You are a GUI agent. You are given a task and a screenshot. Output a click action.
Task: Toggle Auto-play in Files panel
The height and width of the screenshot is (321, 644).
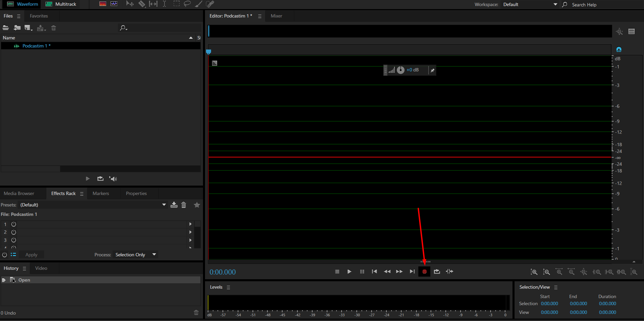pyautogui.click(x=113, y=179)
